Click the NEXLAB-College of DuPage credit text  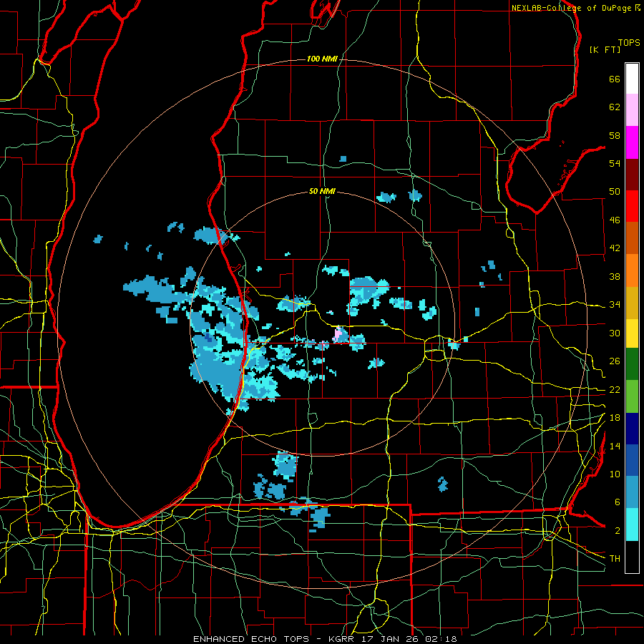pos(575,8)
